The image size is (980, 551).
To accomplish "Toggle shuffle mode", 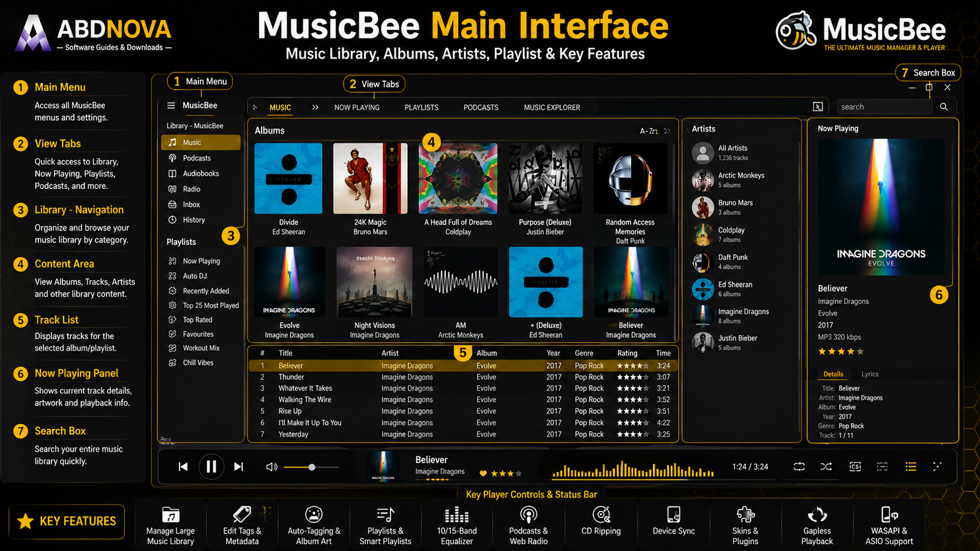I will (x=826, y=467).
